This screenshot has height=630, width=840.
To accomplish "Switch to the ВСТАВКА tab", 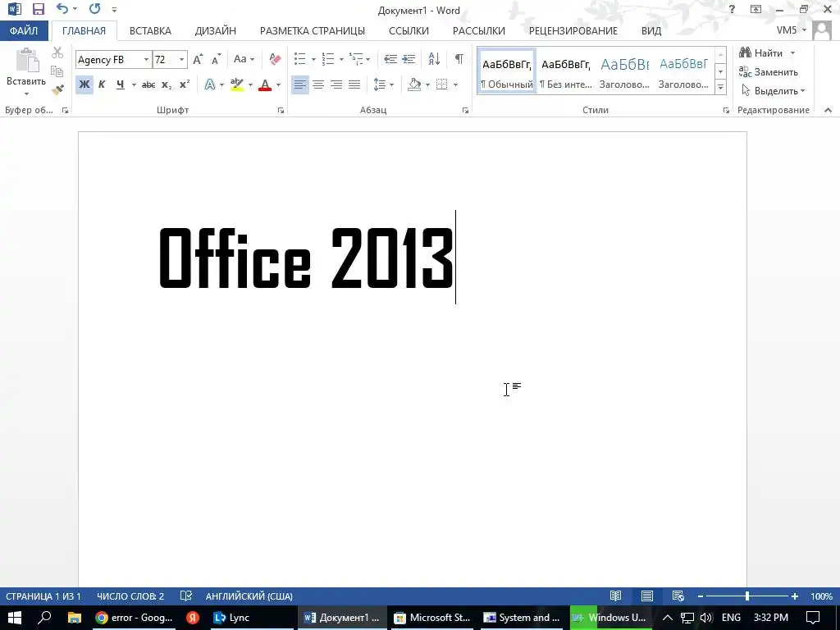I will pyautogui.click(x=150, y=31).
